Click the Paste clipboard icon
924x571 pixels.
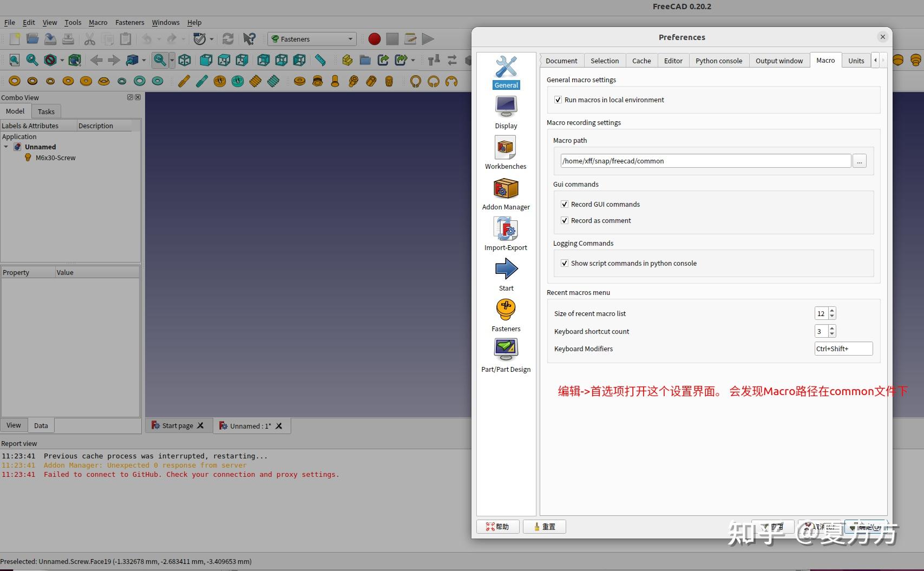[126, 39]
